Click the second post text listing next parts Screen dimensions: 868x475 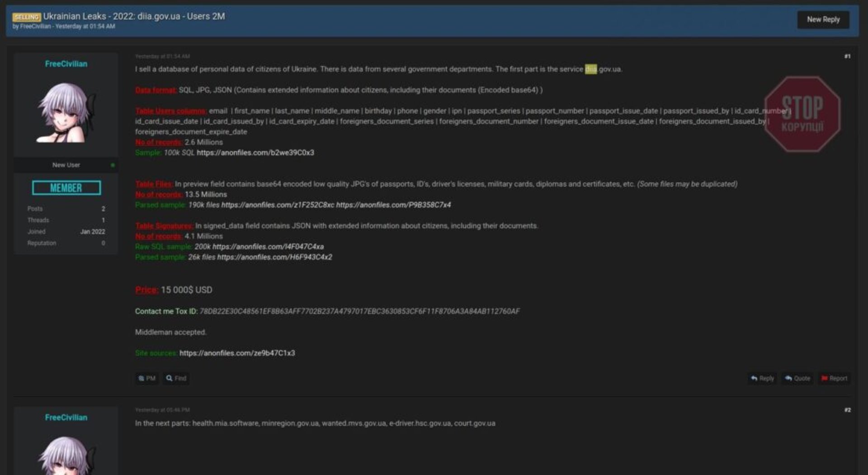click(315, 423)
